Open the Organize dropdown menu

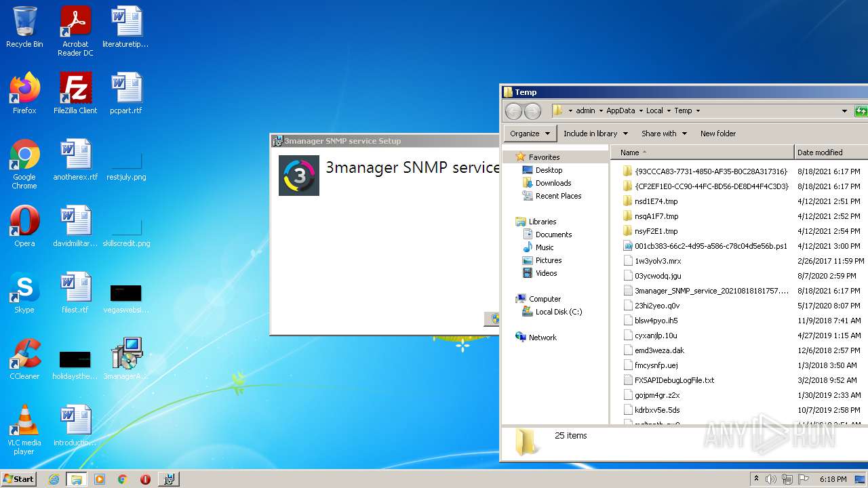[530, 134]
